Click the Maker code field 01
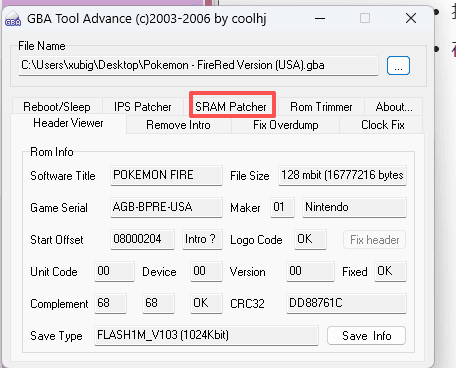 coord(282,207)
